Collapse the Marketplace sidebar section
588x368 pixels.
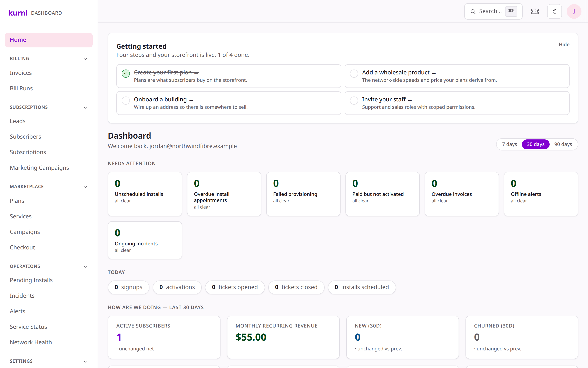click(x=85, y=187)
